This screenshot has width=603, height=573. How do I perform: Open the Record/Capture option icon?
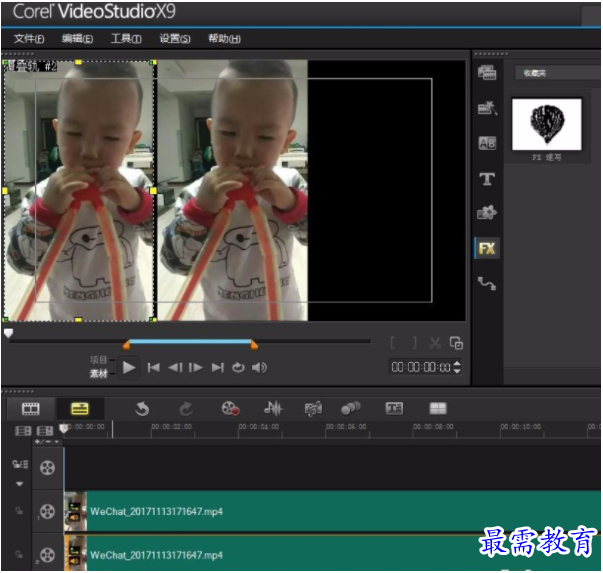(x=230, y=409)
